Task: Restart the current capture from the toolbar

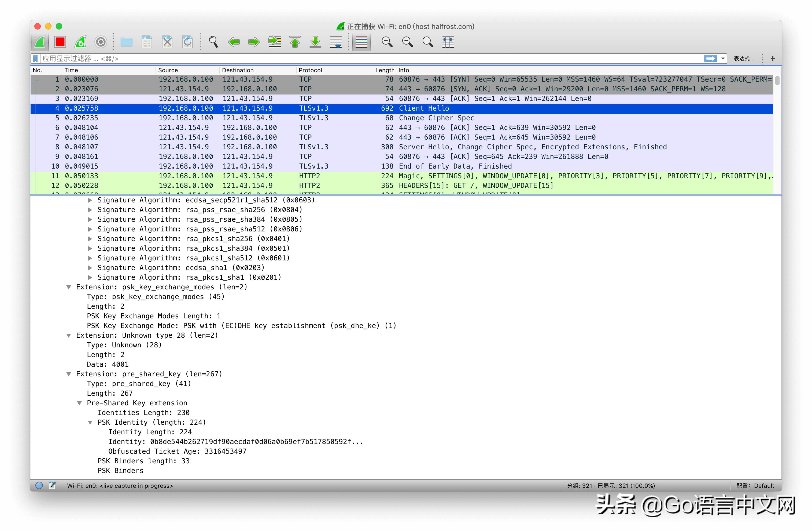Action: tap(80, 42)
